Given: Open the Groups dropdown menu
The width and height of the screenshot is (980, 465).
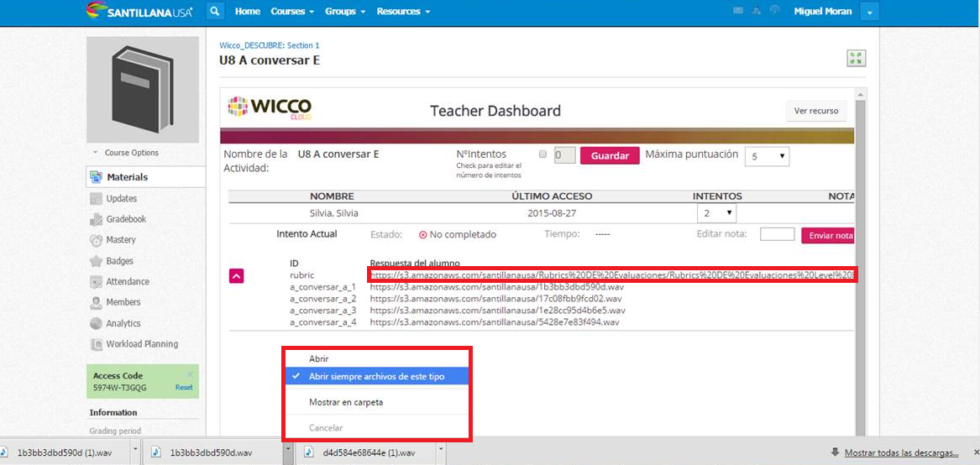Looking at the screenshot, I should [345, 11].
